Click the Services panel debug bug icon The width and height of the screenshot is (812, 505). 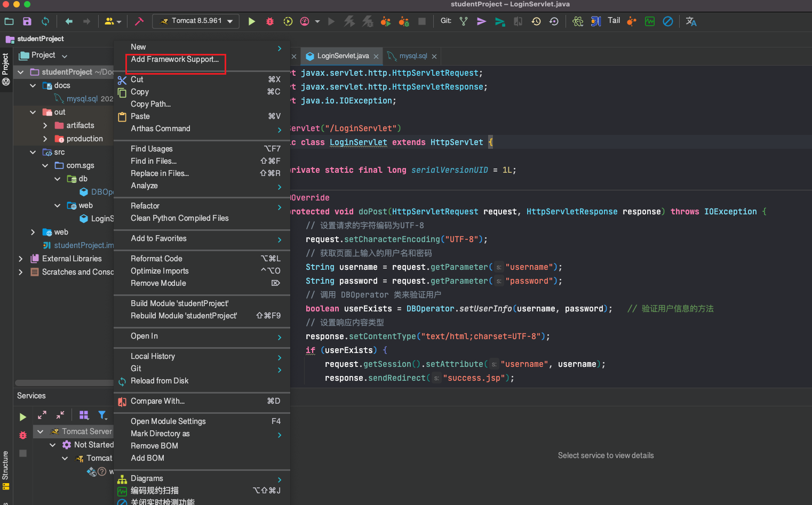point(22,435)
